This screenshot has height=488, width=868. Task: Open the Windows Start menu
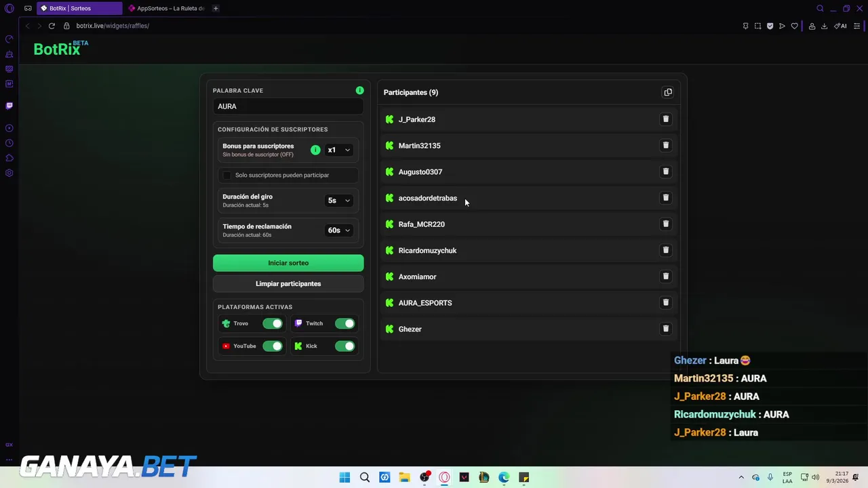tap(344, 477)
